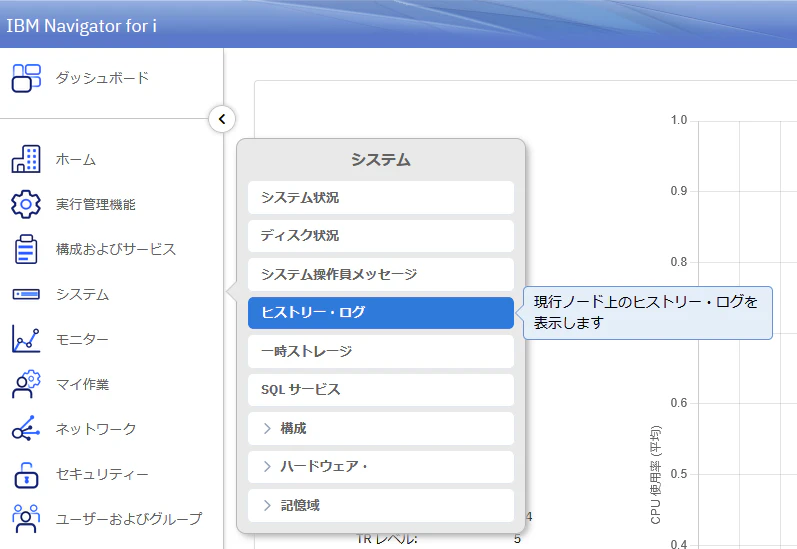The width and height of the screenshot is (797, 549).
Task: Expand the 構成 submenu chevron
Action: point(267,429)
